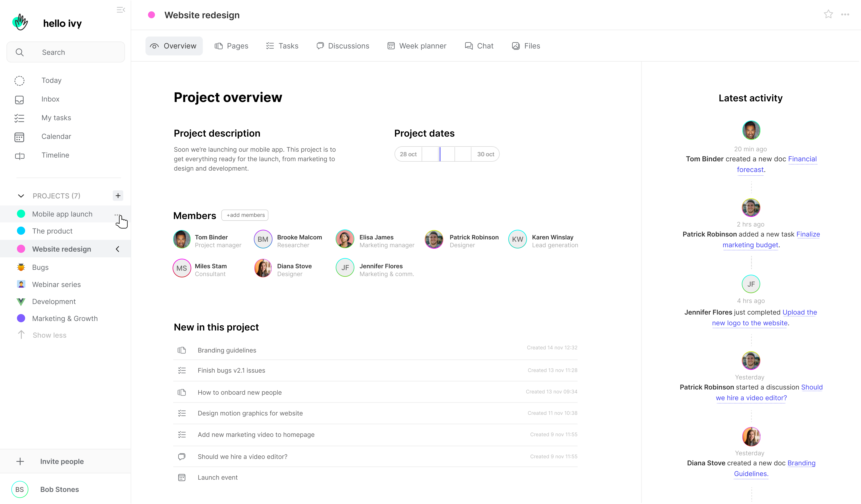Click the pink project color dot
The image size is (861, 504).
[x=152, y=14]
